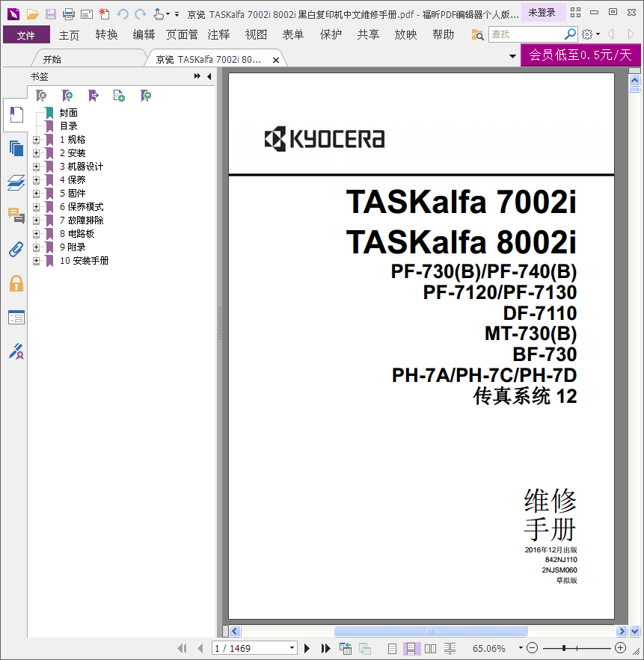644x660 pixels.
Task: Switch to the 主页 ribbon tab
Action: [x=69, y=34]
